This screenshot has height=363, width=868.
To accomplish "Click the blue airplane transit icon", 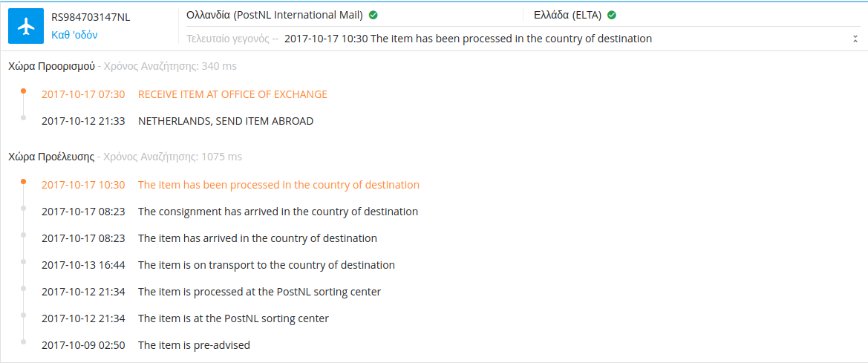I will click(x=26, y=26).
